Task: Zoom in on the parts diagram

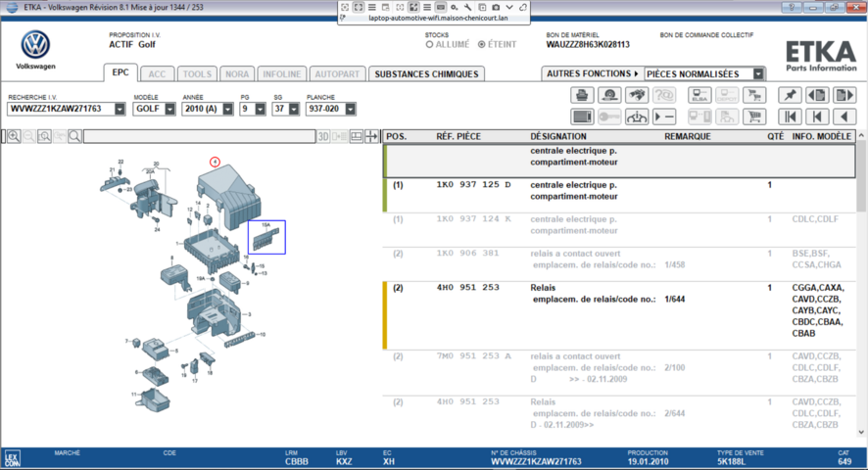Action: pos(14,136)
